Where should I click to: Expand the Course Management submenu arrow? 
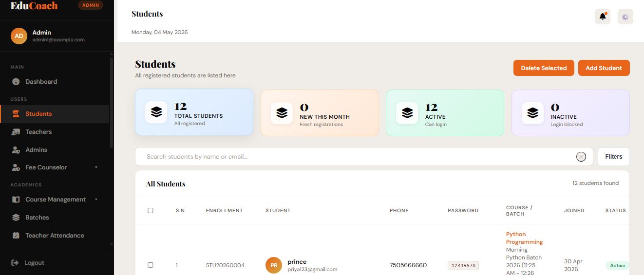pyautogui.click(x=96, y=200)
